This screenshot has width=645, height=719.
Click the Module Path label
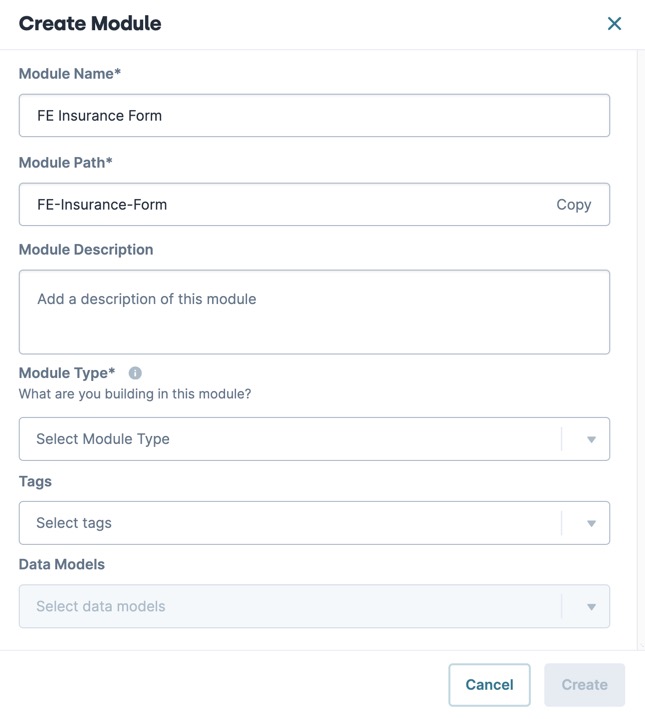[x=66, y=162]
